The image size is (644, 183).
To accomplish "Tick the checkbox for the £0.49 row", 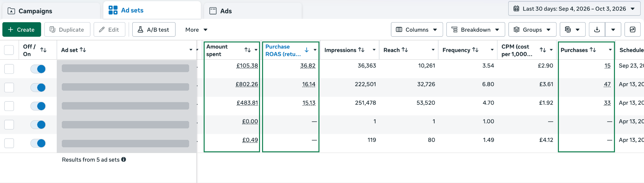I will (x=9, y=143).
